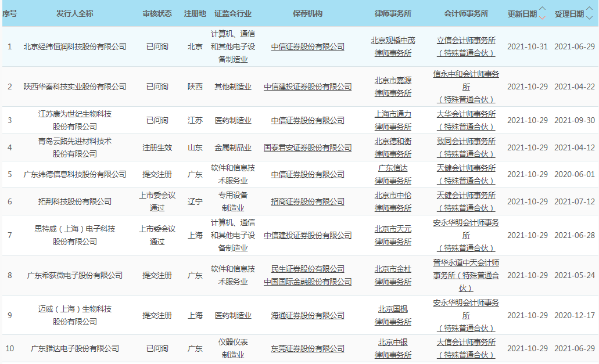Open 北京观韬中茂律师事务所 link
The width and height of the screenshot is (599, 364).
pos(393,46)
